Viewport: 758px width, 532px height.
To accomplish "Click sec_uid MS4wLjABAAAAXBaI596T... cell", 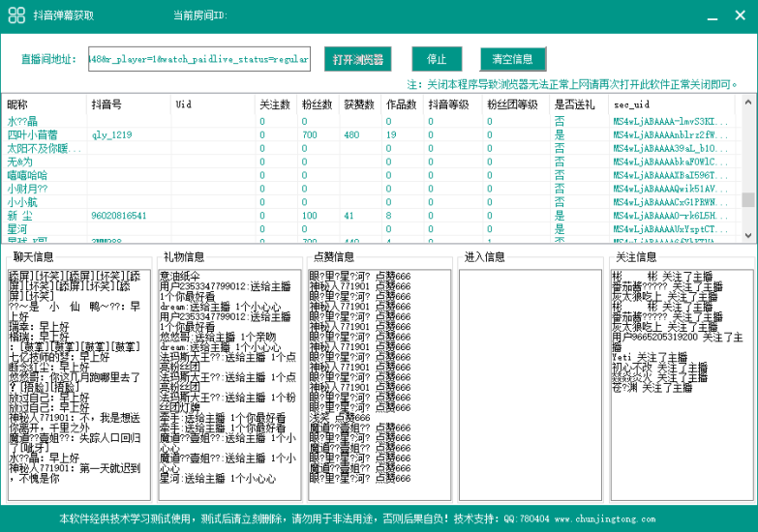I will tap(671, 175).
